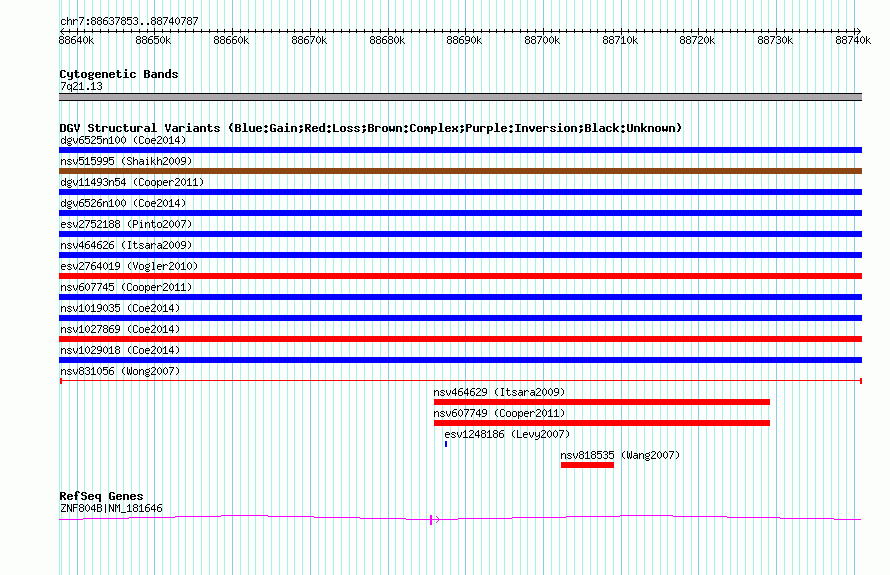Viewport: 890px width, 575px height.
Task: Open the dgv6526n100 (Coe2014) label
Action: tap(123, 203)
